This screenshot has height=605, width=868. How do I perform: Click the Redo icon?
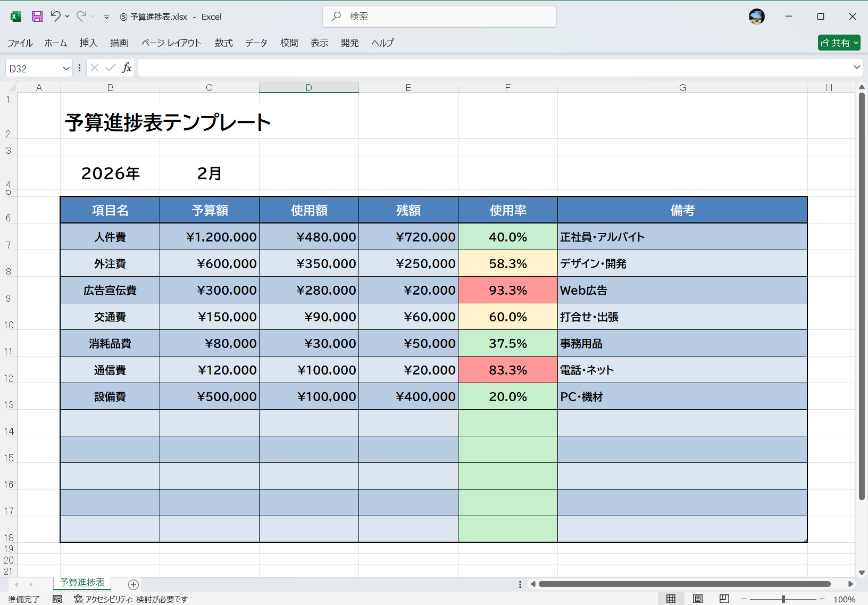(x=81, y=16)
